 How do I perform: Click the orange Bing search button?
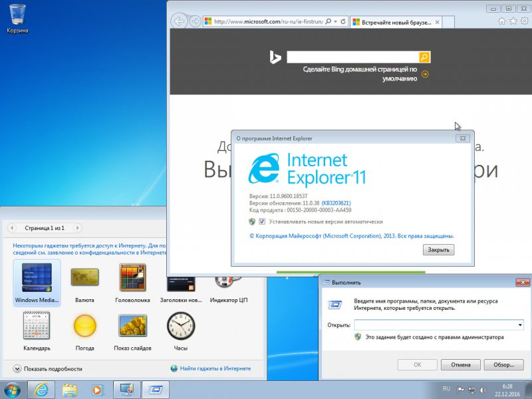click(424, 57)
